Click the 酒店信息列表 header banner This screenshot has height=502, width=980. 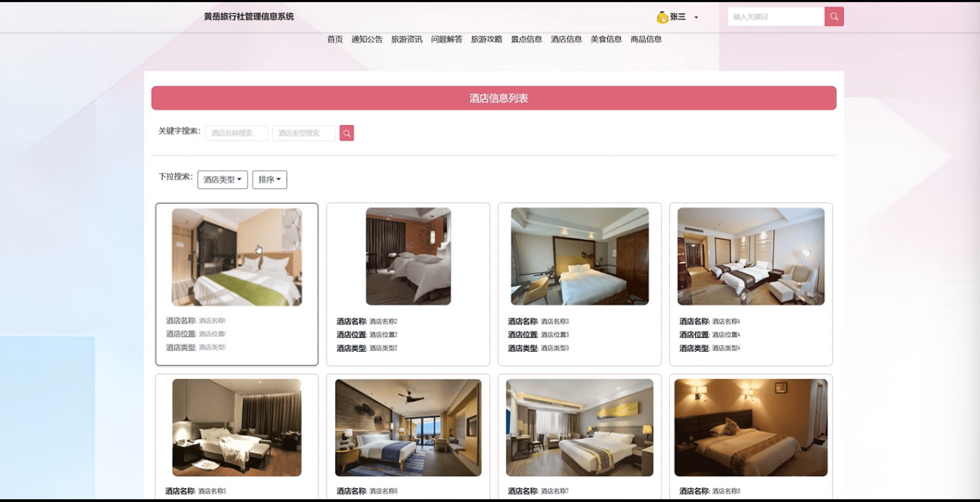(x=494, y=98)
